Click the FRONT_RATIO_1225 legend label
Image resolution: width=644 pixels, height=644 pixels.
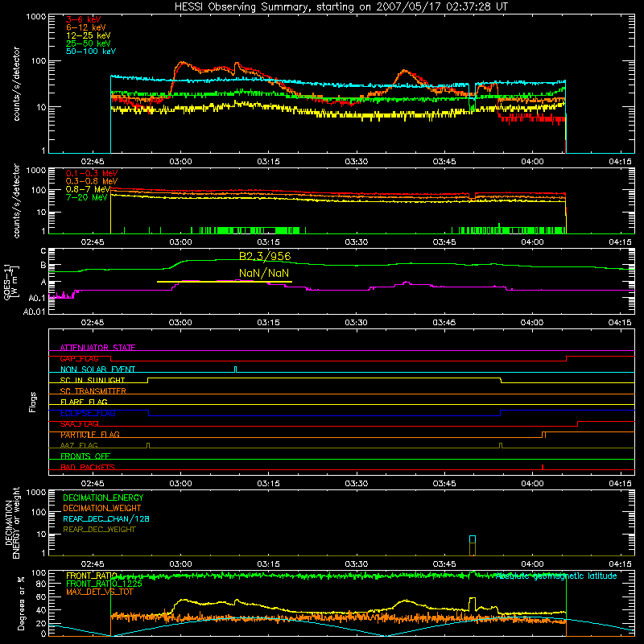pyautogui.click(x=104, y=584)
